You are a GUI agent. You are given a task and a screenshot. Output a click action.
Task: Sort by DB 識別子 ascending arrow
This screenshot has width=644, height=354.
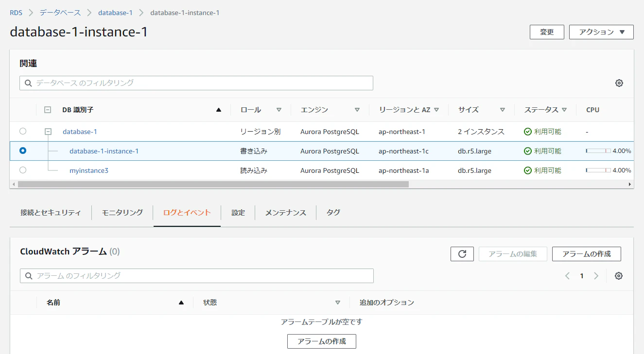pos(219,110)
